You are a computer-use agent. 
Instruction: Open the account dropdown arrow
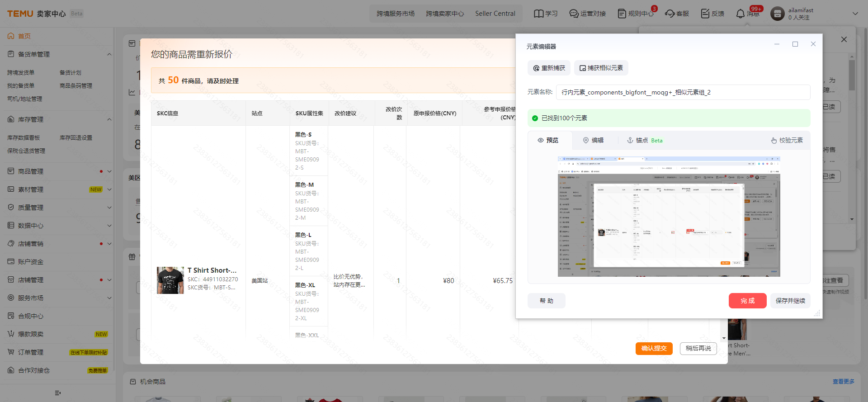tap(855, 14)
